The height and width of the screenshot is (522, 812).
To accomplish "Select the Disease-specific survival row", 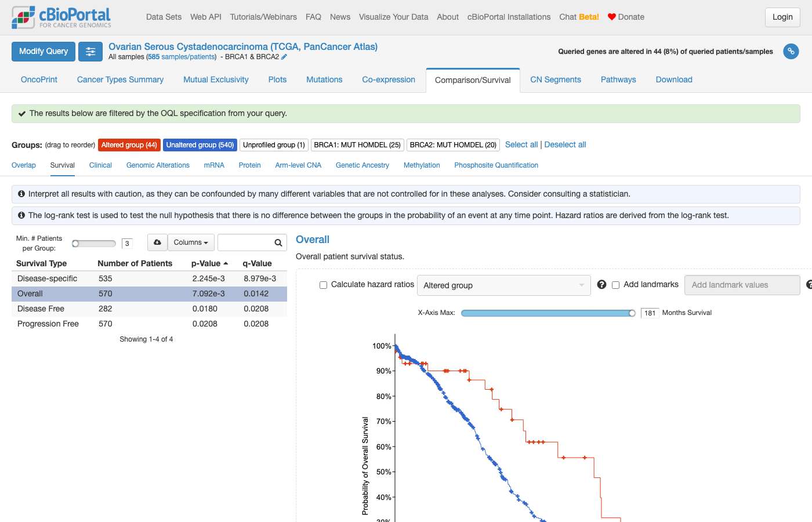I will (x=150, y=278).
